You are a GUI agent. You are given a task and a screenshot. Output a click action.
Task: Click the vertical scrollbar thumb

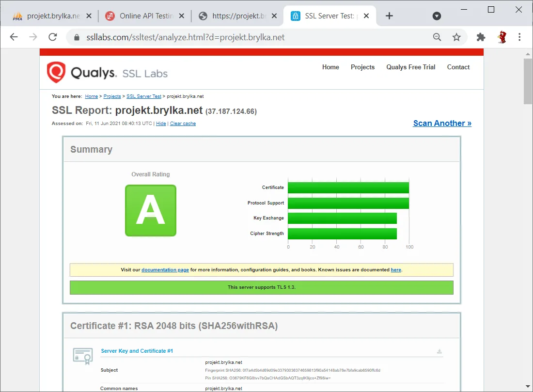pos(528,81)
